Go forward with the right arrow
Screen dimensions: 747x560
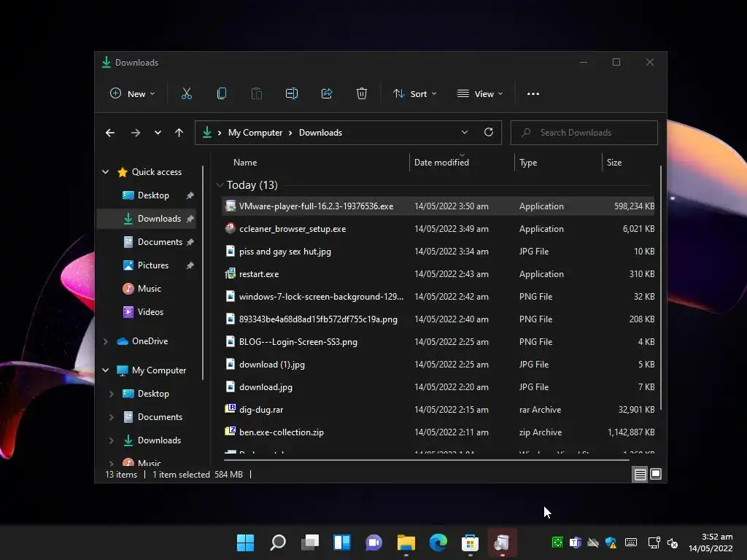click(x=135, y=133)
